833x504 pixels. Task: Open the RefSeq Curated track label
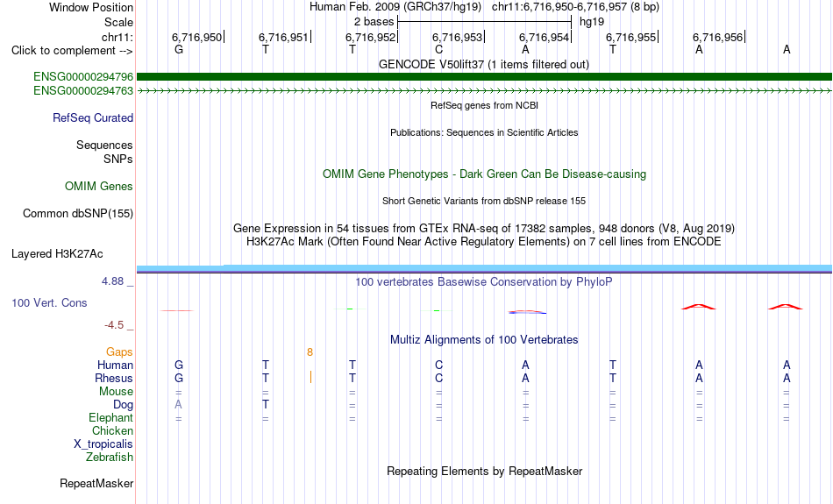pos(93,118)
